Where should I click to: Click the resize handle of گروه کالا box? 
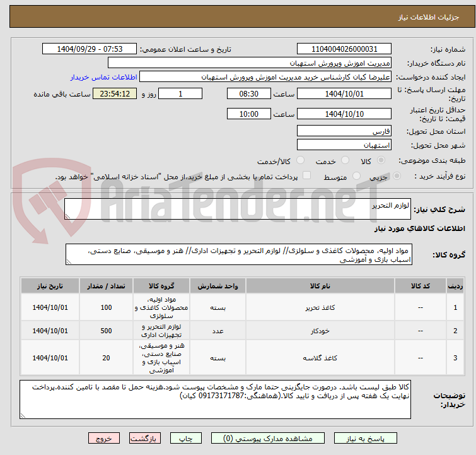click(69, 262)
